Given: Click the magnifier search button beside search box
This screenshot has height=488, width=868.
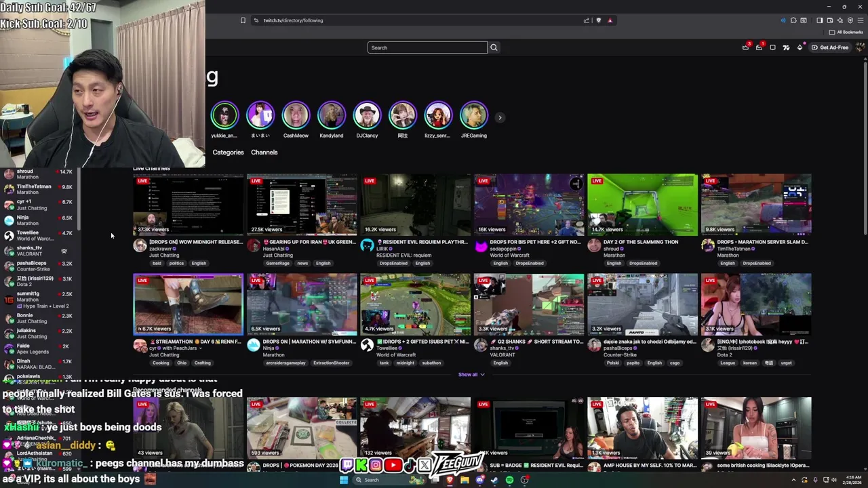Looking at the screenshot, I should pos(494,47).
